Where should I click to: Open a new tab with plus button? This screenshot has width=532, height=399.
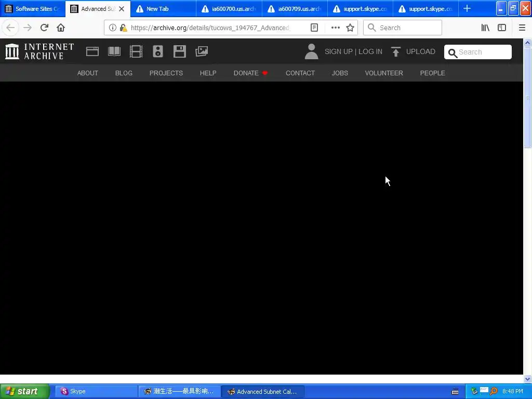click(467, 8)
